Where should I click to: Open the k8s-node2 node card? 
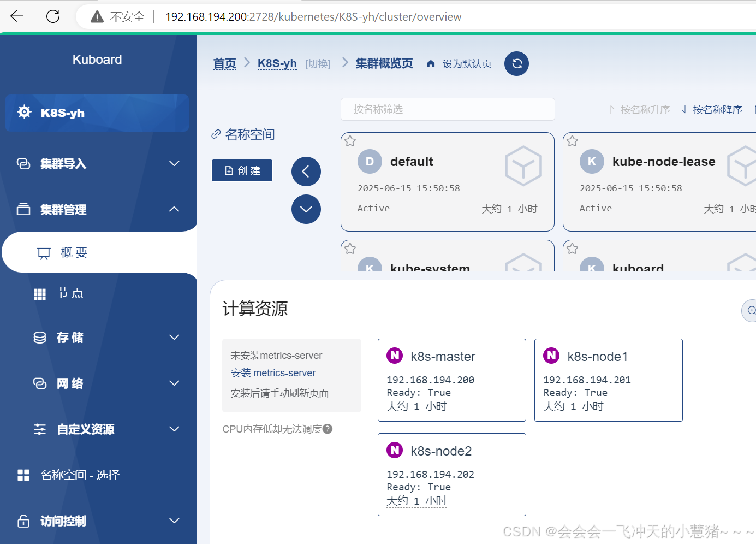point(452,475)
